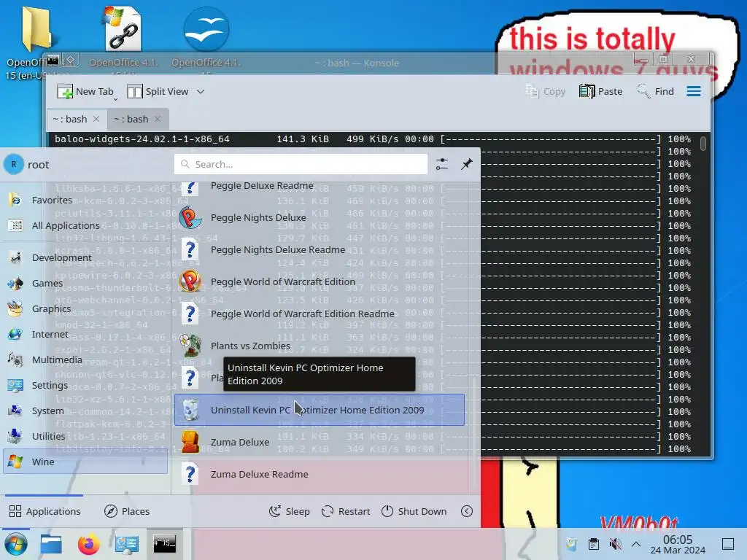Click the Sleep button
747x560 pixels.
pyautogui.click(x=289, y=511)
